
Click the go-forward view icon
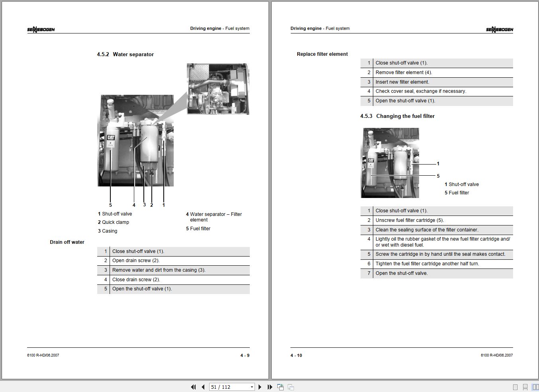tap(291, 387)
